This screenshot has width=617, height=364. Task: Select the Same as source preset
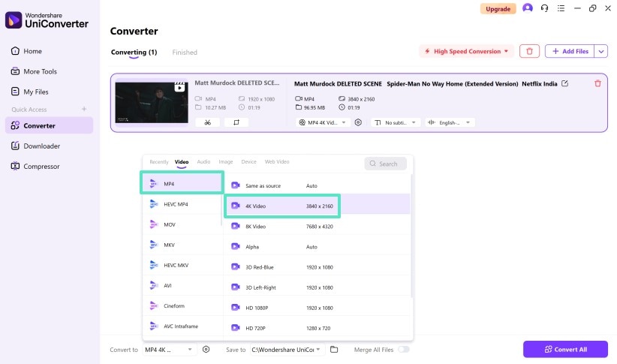pyautogui.click(x=317, y=185)
